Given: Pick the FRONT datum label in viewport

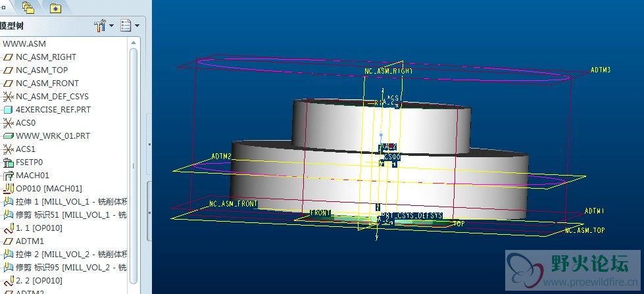Looking at the screenshot, I should point(320,213).
